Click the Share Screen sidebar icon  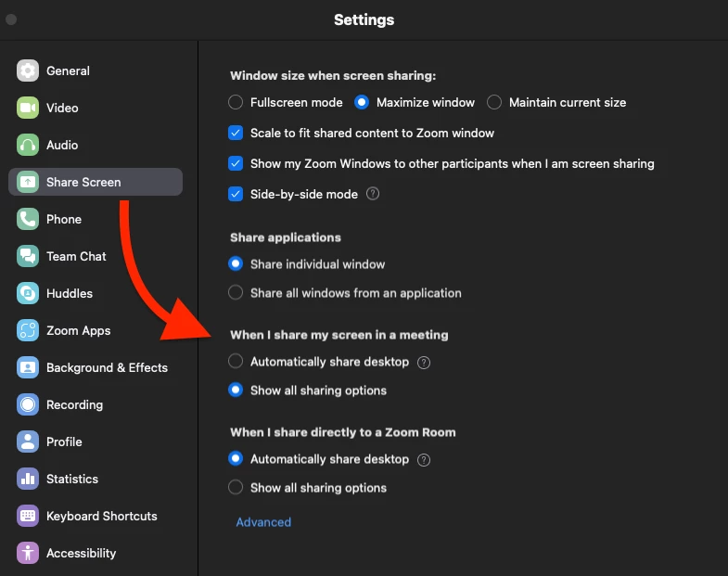click(x=28, y=182)
